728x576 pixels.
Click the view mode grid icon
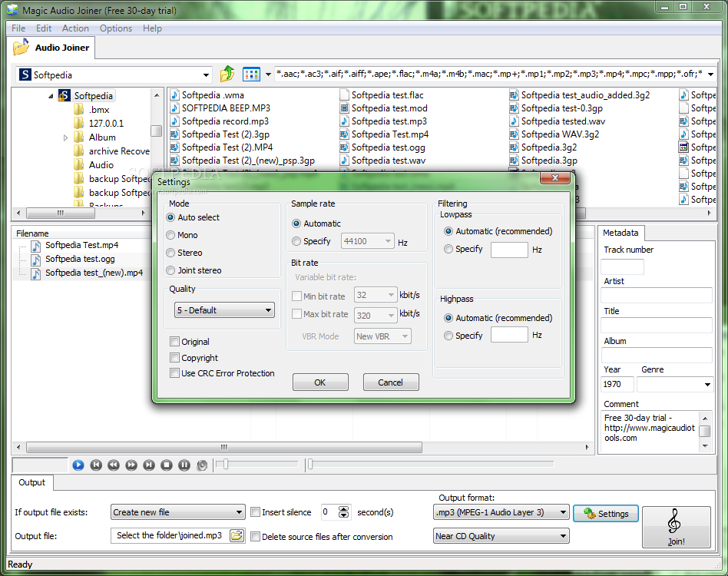coord(251,74)
